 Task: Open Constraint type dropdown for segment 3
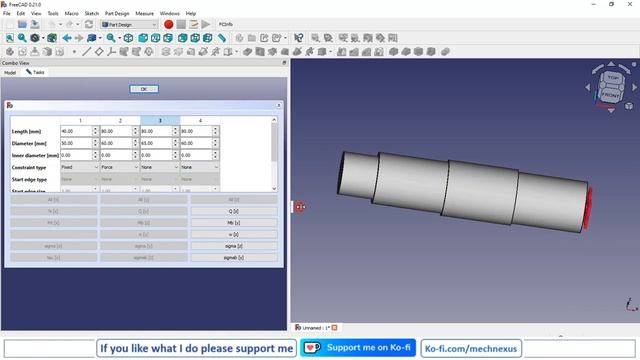coord(160,167)
